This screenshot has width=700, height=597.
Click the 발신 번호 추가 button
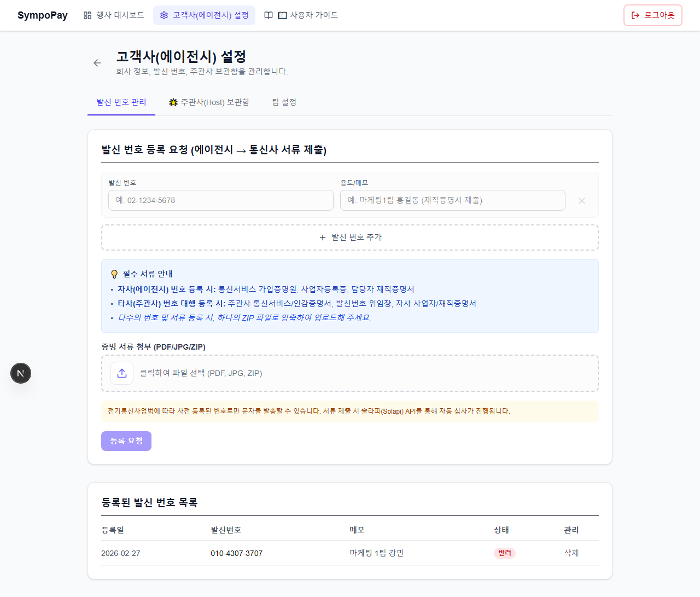[350, 237]
